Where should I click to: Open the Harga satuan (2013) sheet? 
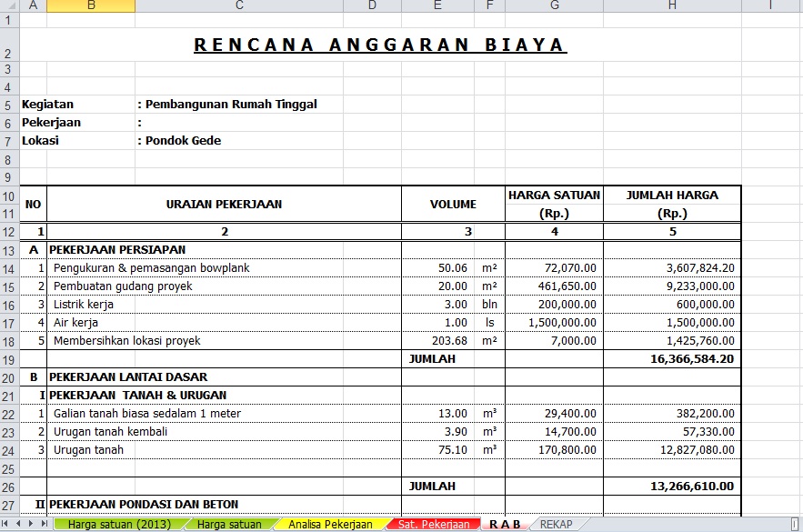coord(117,525)
